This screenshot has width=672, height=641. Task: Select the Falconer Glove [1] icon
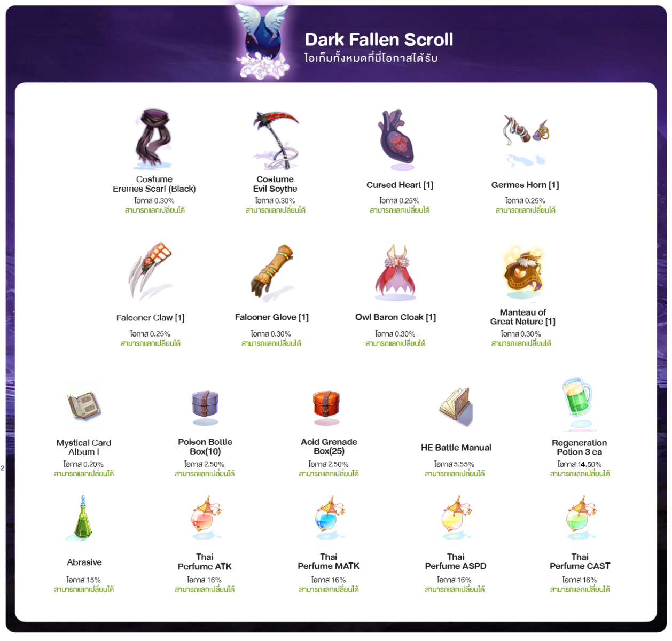[x=272, y=271]
